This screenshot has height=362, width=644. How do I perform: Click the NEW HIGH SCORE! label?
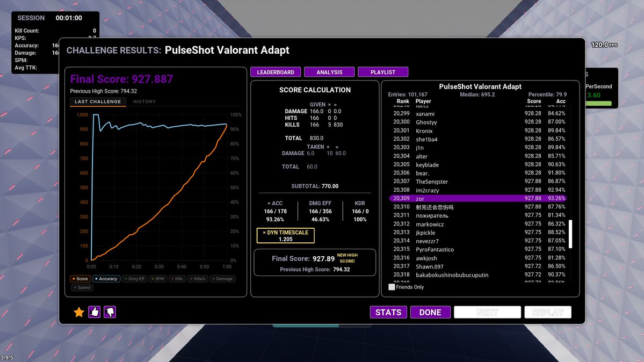[347, 258]
